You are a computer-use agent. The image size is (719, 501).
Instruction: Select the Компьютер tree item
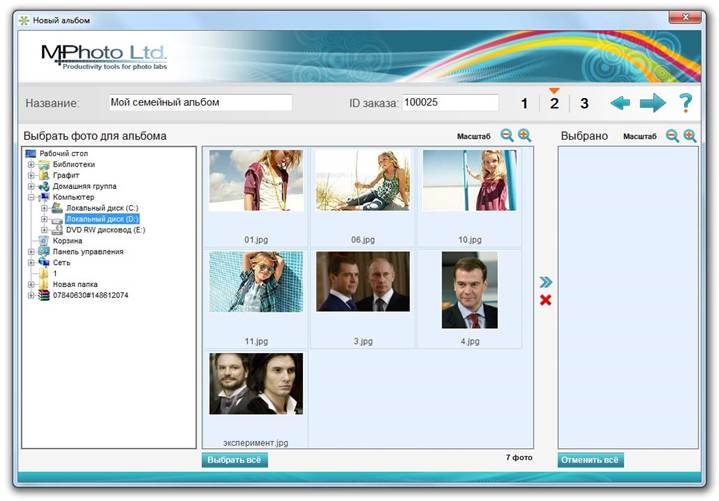click(73, 197)
